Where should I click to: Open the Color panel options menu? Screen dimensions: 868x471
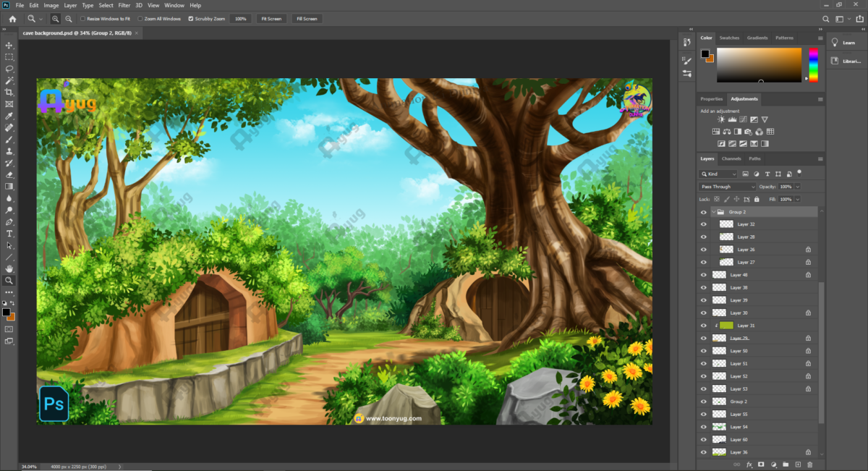pos(820,38)
